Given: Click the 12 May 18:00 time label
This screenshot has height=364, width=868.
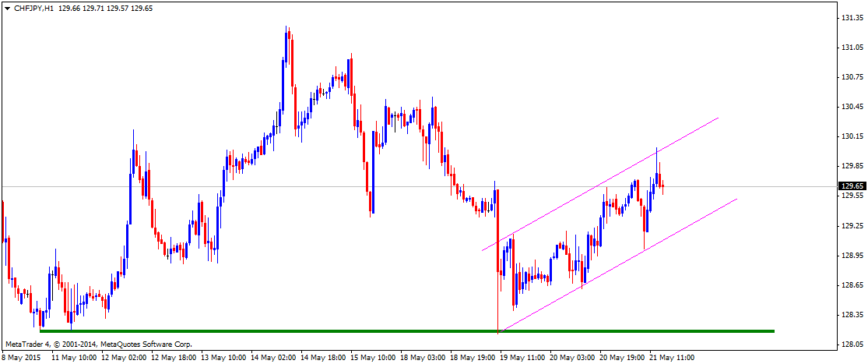Looking at the screenshot, I should pos(174,357).
